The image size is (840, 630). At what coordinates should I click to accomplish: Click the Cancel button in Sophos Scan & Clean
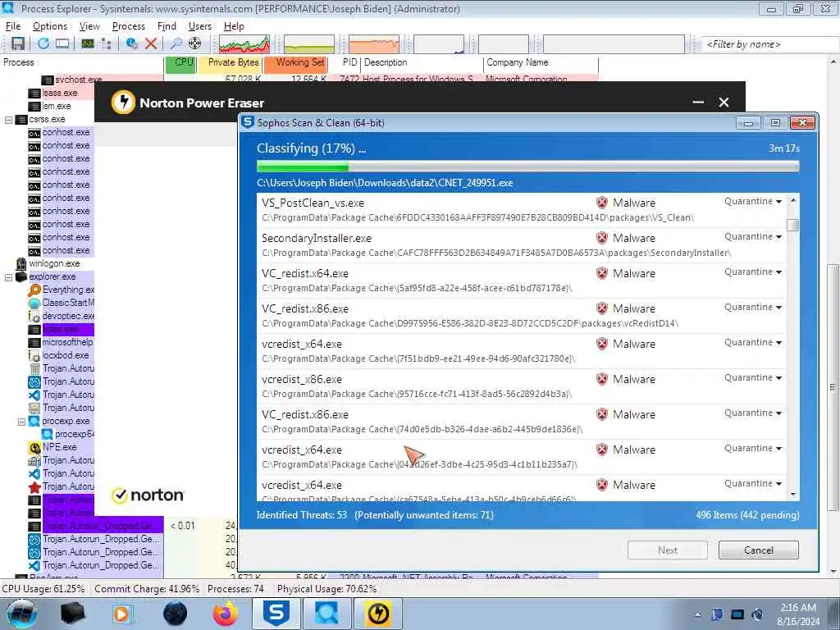pyautogui.click(x=759, y=550)
